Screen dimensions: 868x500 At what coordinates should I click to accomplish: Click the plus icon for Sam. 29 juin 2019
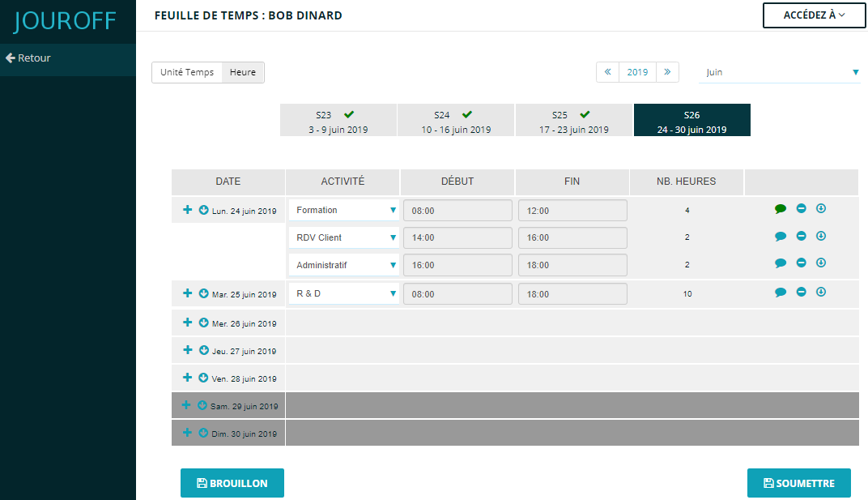[186, 405]
